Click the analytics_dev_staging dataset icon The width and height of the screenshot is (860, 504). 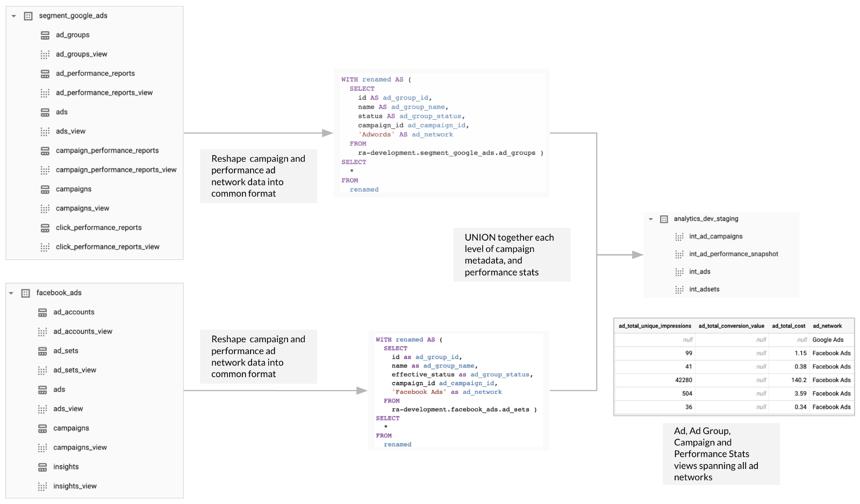pyautogui.click(x=664, y=219)
